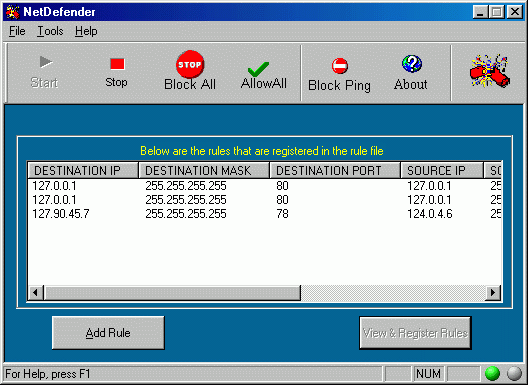Select rule row with 127.90.45.7
This screenshot has width=528, height=385.
pos(264,214)
